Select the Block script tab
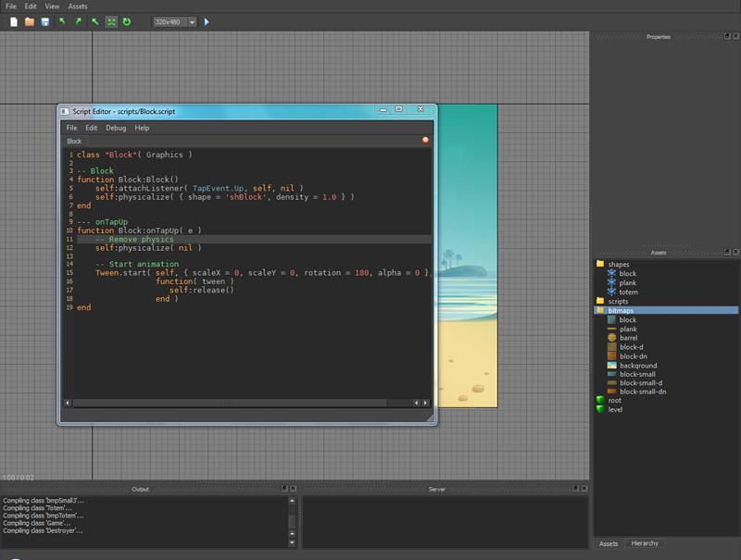The width and height of the screenshot is (741, 560). tap(74, 141)
